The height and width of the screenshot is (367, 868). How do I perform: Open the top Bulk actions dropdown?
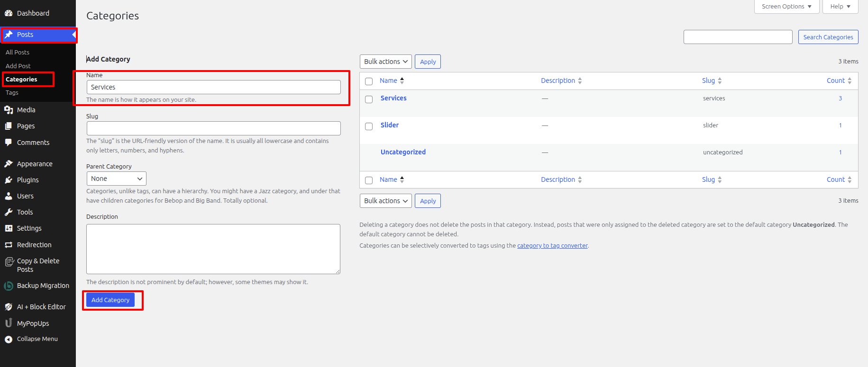click(x=385, y=62)
